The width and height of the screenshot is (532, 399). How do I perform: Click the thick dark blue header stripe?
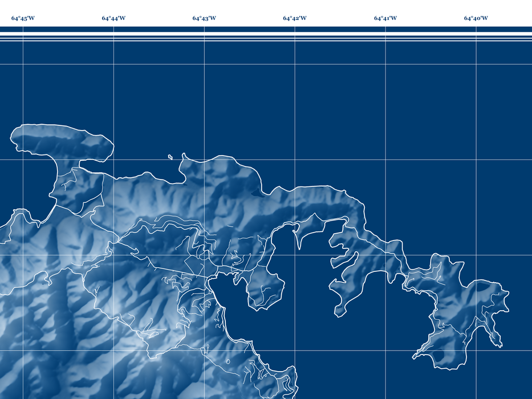pos(266,29)
